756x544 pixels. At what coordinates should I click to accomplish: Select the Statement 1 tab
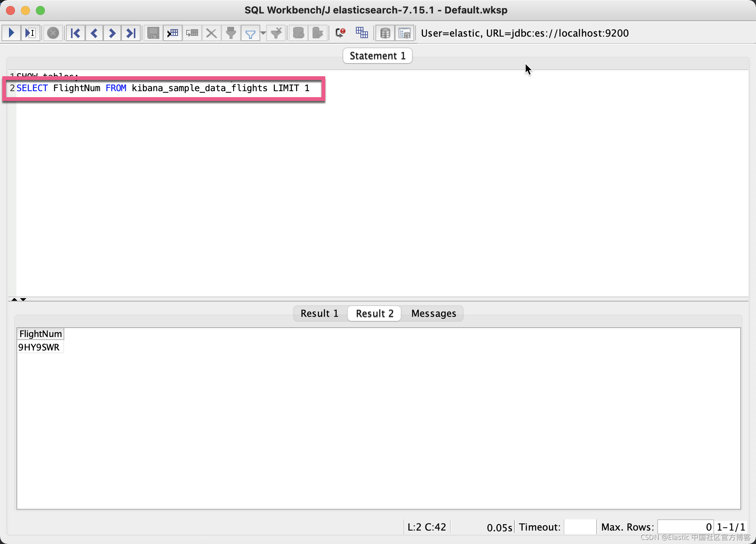click(377, 55)
